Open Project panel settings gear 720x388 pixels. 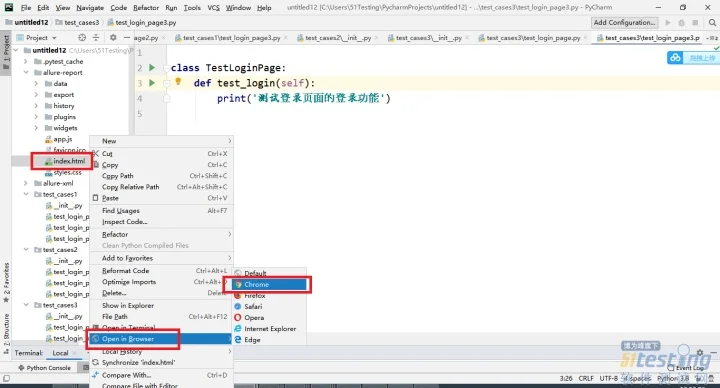[x=113, y=38]
